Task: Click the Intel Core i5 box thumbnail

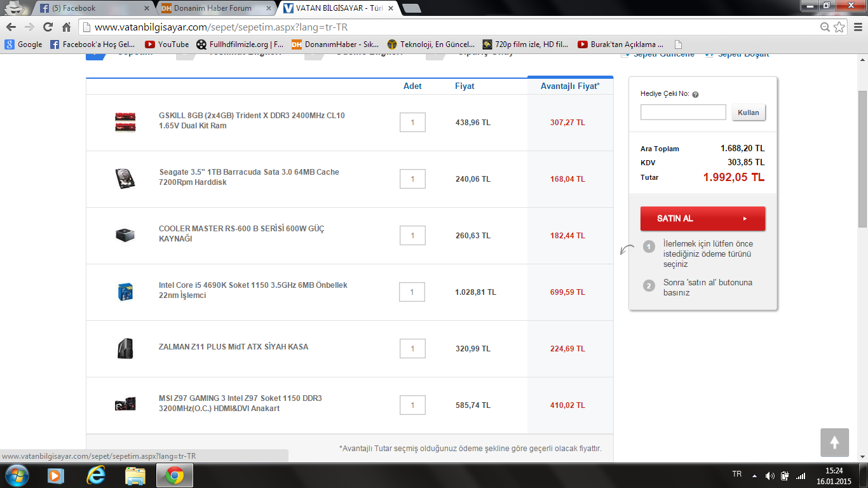Action: coord(125,292)
